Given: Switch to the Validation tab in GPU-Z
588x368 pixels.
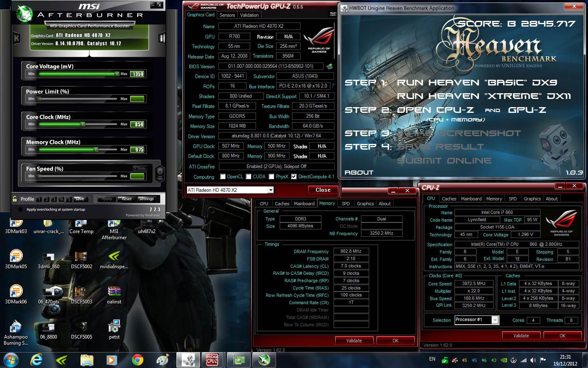Looking at the screenshot, I should 249,15.
